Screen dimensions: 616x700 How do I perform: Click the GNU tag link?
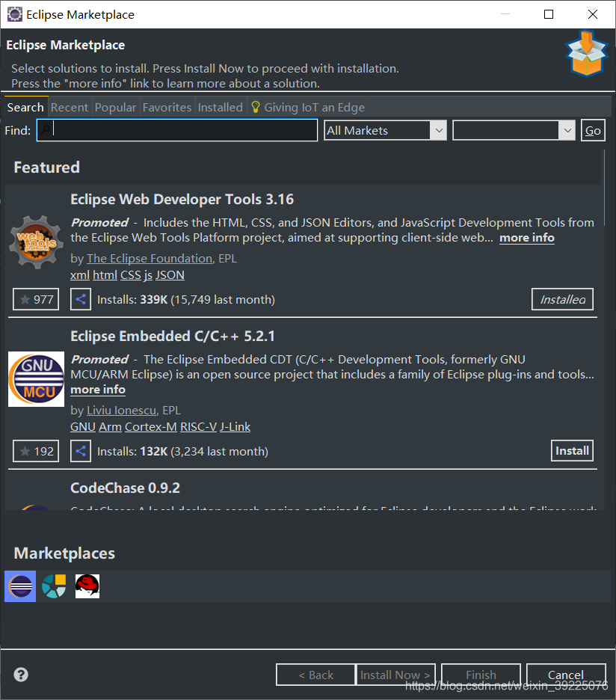(x=83, y=427)
